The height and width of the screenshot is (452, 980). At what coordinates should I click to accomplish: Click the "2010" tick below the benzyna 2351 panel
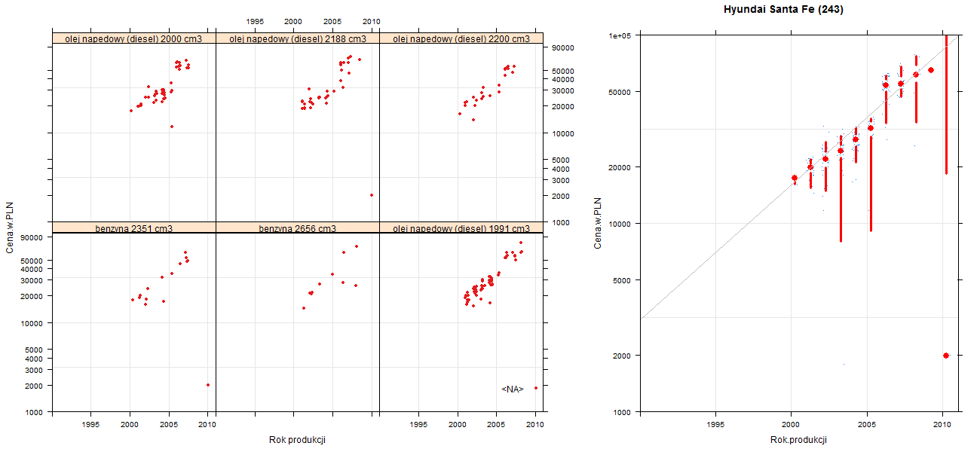coord(207,425)
